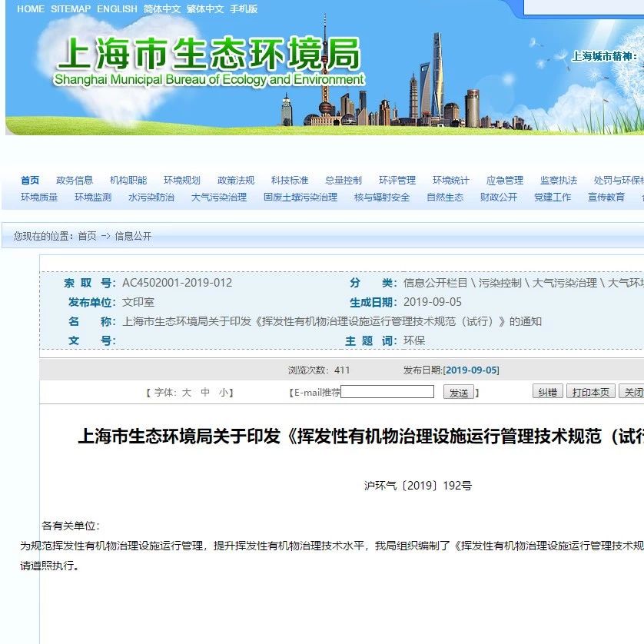This screenshot has height=644, width=644.
Task: Open 科技标准 menu item
Action: coord(290,181)
